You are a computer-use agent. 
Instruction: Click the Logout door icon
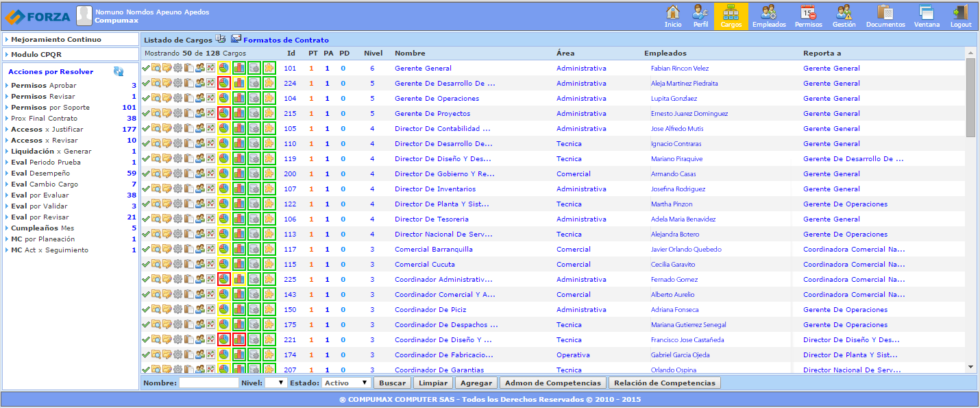[x=961, y=12]
